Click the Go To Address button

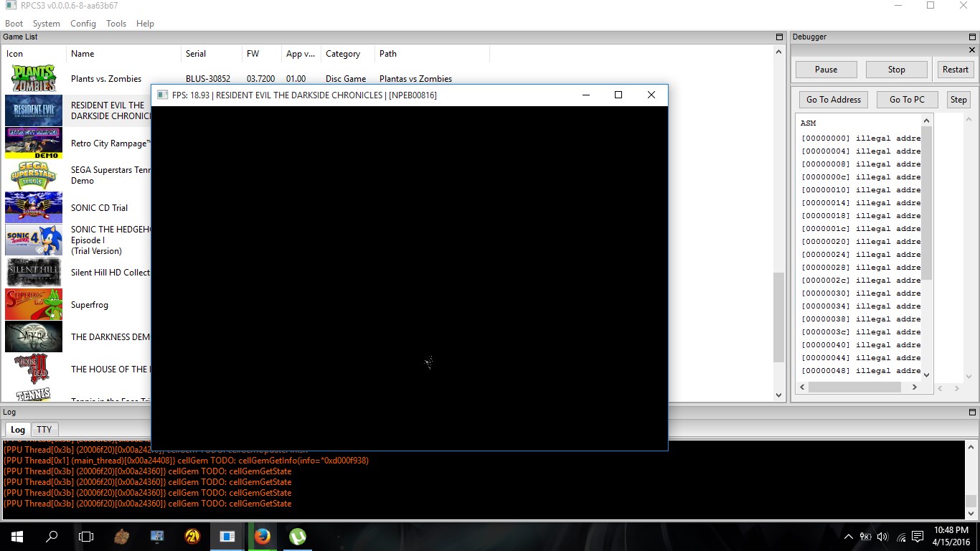click(833, 100)
